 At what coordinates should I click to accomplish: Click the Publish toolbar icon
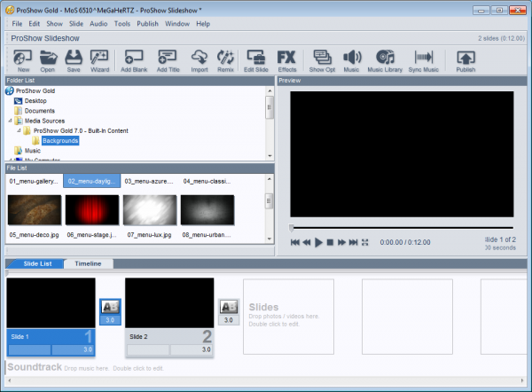point(465,61)
